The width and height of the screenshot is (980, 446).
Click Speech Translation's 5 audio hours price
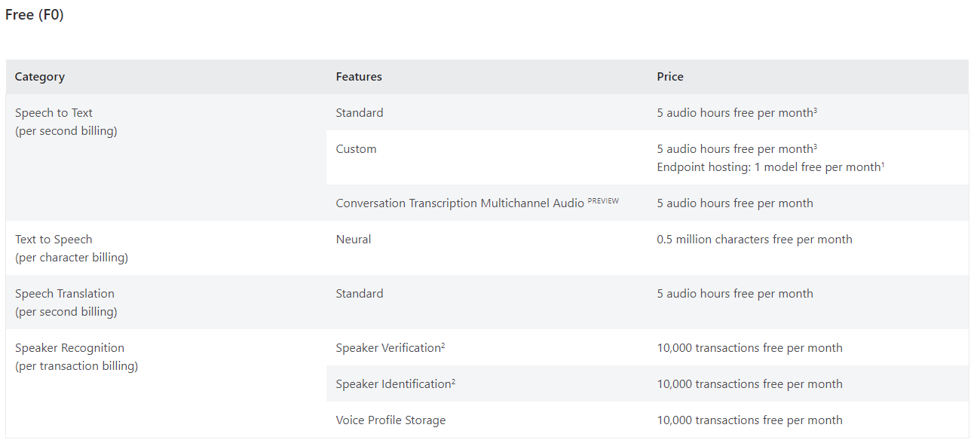(x=735, y=294)
